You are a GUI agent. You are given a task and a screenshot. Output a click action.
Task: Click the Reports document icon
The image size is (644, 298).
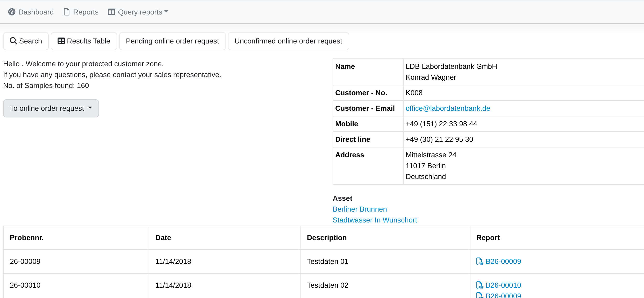(x=67, y=12)
